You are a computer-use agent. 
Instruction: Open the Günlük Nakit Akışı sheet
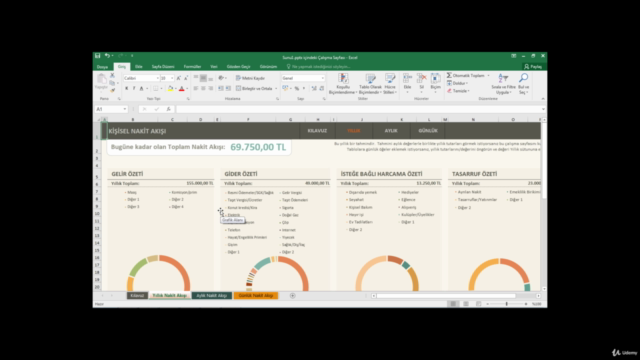coord(256,296)
